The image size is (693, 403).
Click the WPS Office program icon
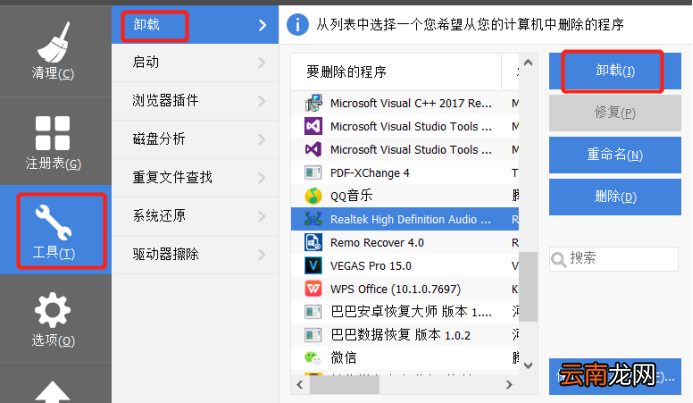point(313,289)
